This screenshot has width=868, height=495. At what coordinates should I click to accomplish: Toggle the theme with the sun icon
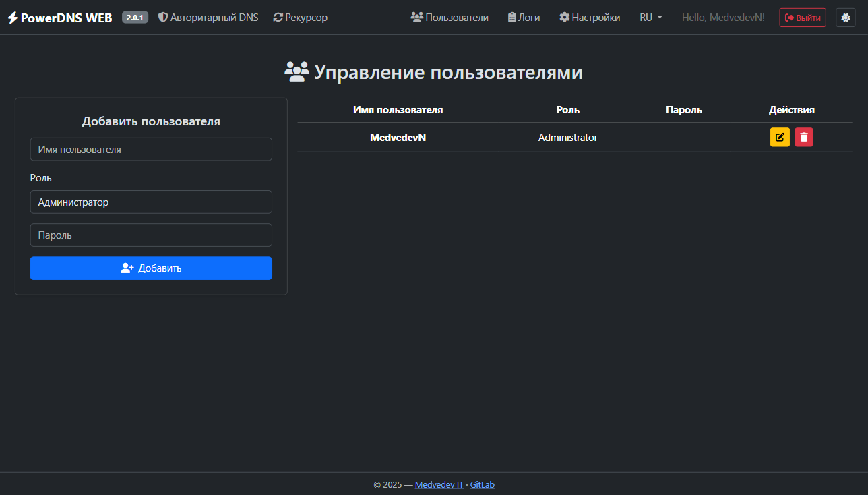845,18
